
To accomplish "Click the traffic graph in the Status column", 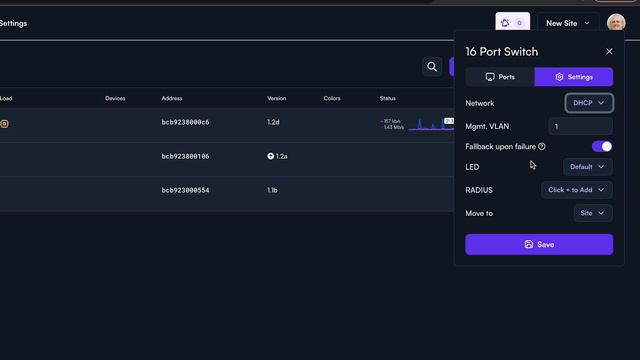I will pos(431,124).
